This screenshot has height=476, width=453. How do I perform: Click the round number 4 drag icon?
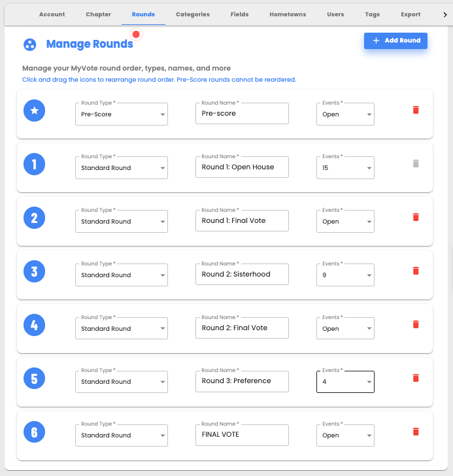point(34,325)
